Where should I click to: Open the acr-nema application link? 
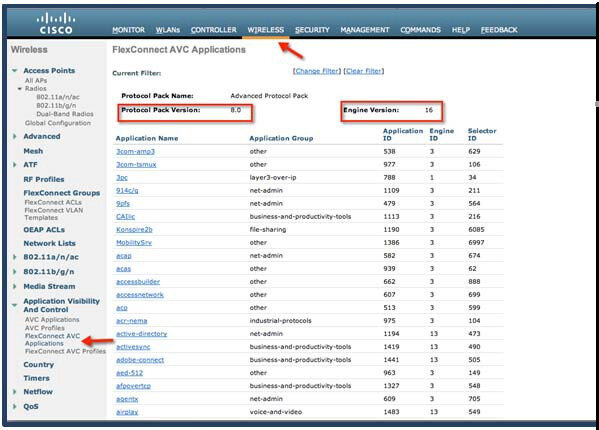tap(131, 321)
